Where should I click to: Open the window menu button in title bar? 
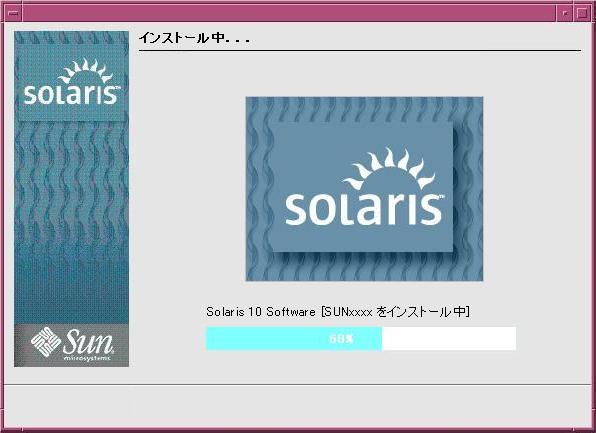click(14, 13)
